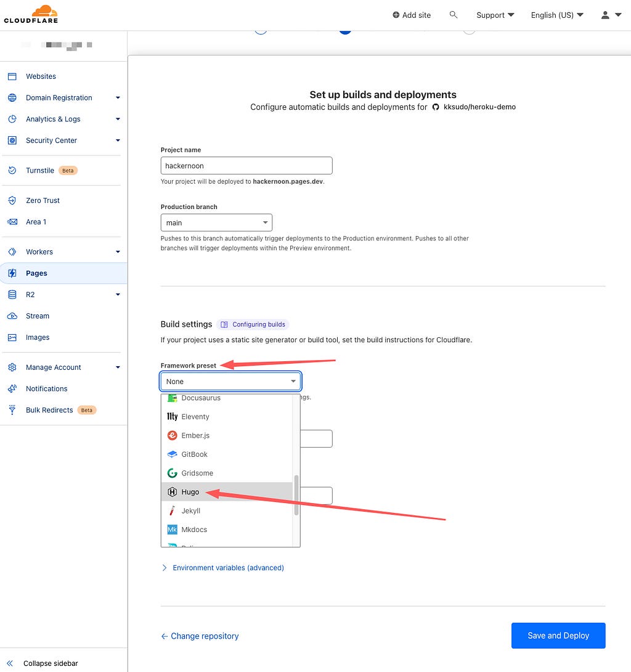Click Collapse sidebar label
This screenshot has height=672, width=631.
51,663
